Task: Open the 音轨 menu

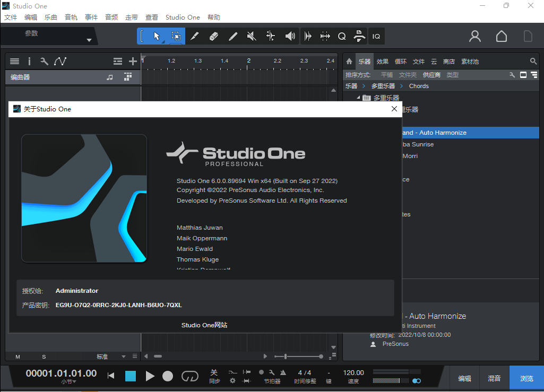Action: coord(71,18)
